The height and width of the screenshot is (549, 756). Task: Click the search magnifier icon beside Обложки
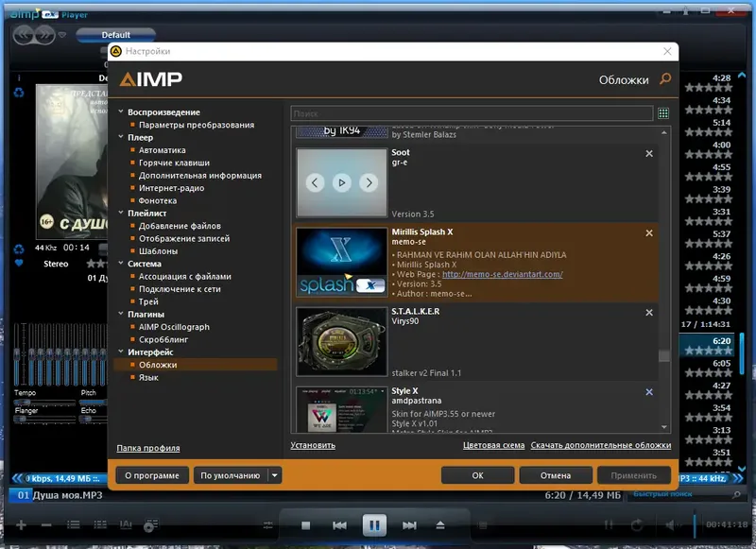(665, 78)
